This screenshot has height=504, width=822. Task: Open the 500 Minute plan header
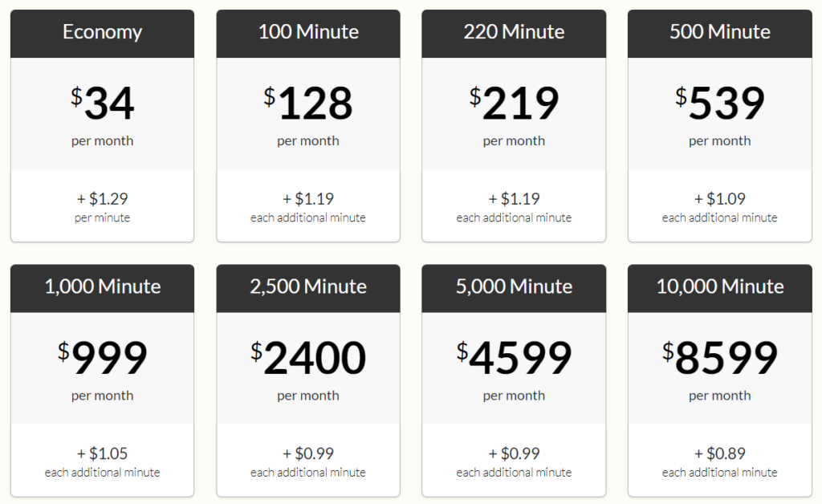coord(720,34)
